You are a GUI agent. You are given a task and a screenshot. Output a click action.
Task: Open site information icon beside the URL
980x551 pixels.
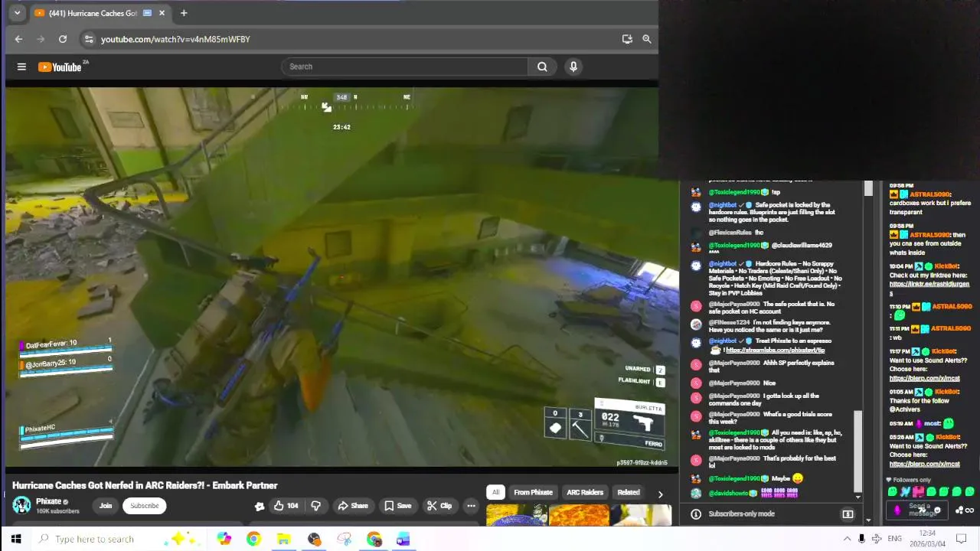(x=89, y=39)
